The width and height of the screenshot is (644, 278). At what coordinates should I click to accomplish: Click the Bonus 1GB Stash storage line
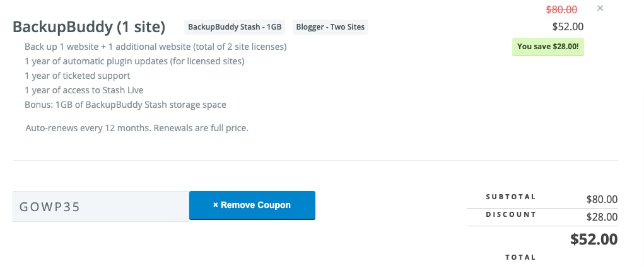pos(126,105)
